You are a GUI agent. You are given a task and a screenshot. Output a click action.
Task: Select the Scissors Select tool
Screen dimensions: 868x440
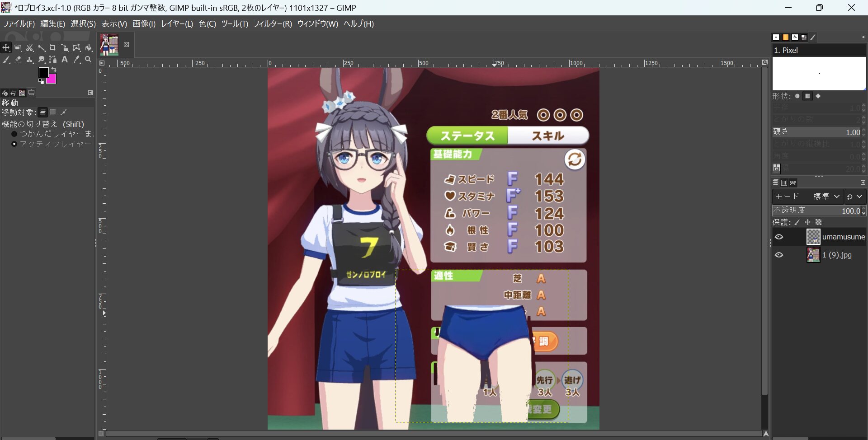[29, 48]
